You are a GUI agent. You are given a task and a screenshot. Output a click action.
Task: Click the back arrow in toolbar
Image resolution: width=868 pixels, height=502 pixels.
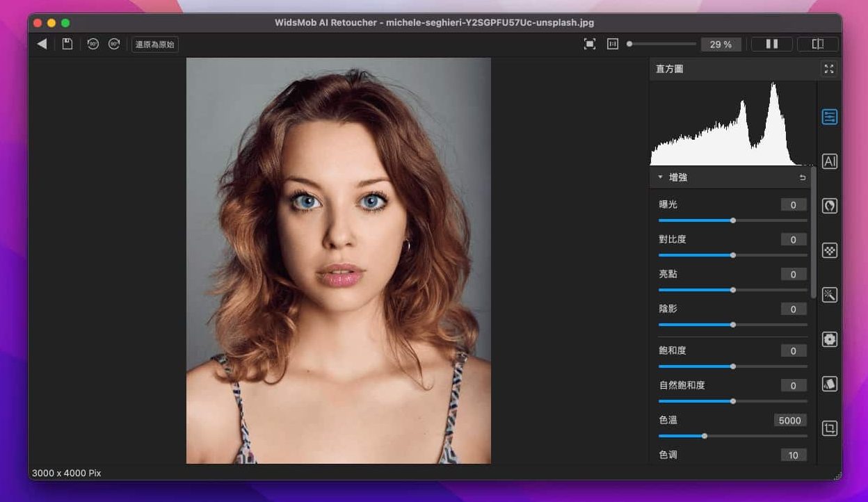coord(42,44)
